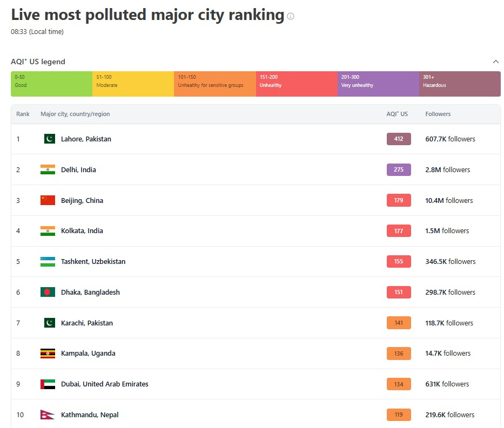This screenshot has height=428, width=504.
Task: Click India flag icon next to Delhi
Action: [x=48, y=169]
